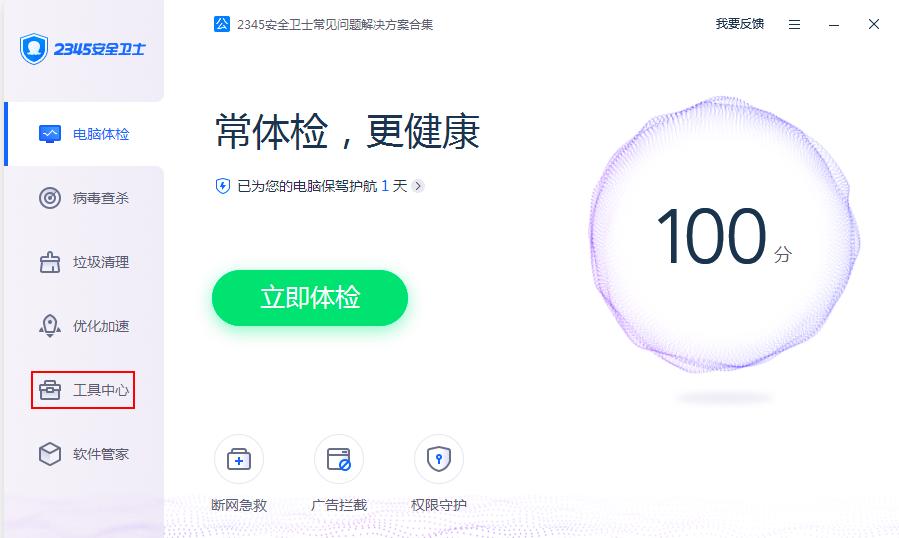Open the 权限守护 permission guard icon

coord(439,459)
